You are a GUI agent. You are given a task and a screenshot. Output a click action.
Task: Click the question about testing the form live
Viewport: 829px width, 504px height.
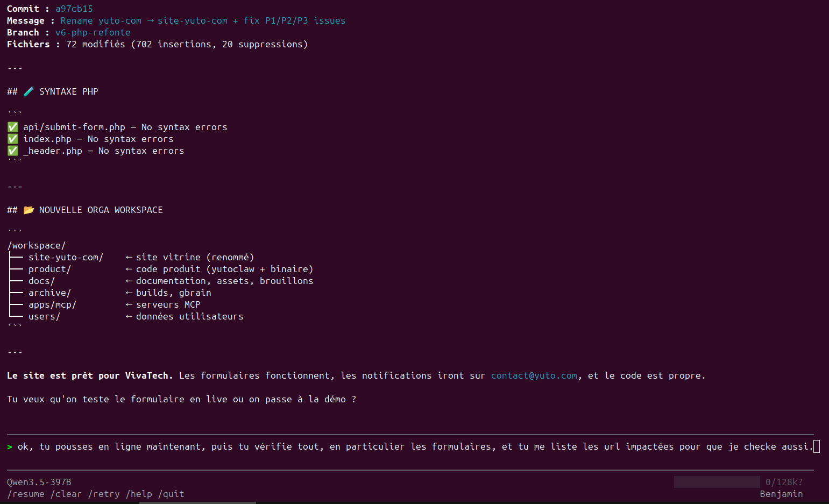181,399
